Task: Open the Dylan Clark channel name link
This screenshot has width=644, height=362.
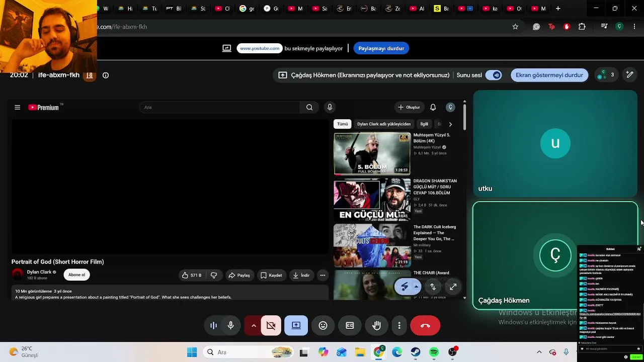Action: 39,272
